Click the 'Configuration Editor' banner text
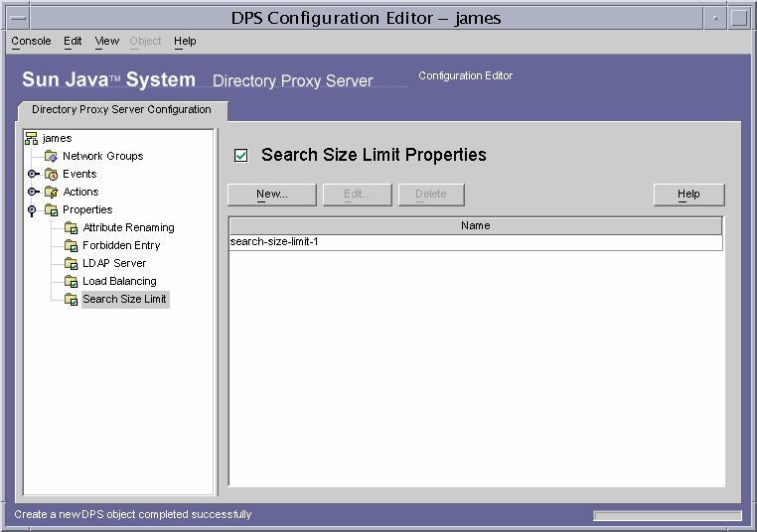 tap(465, 75)
